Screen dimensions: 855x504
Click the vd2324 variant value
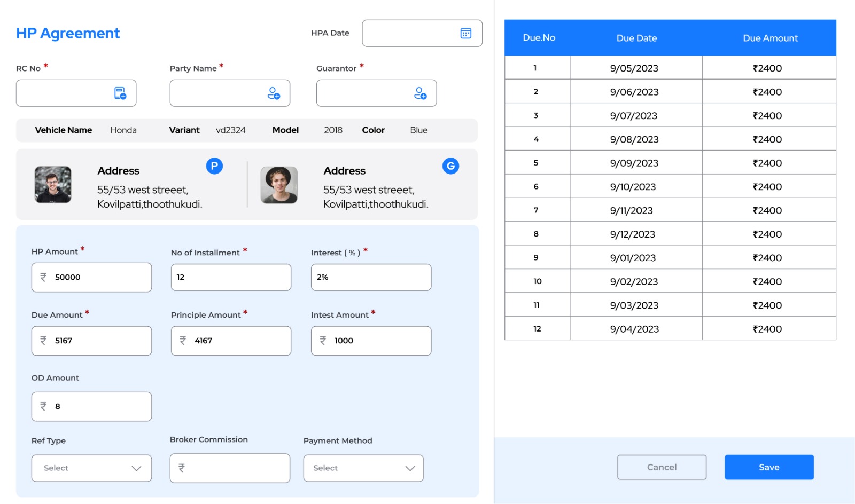coord(231,130)
